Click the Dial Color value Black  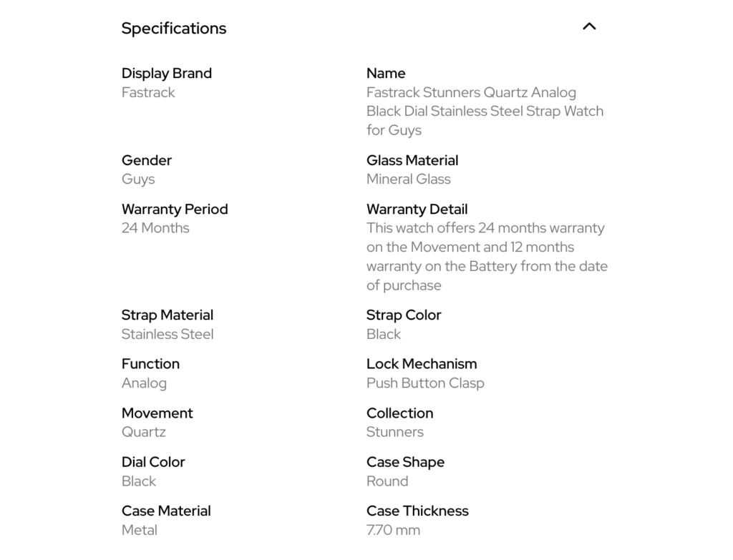click(139, 481)
